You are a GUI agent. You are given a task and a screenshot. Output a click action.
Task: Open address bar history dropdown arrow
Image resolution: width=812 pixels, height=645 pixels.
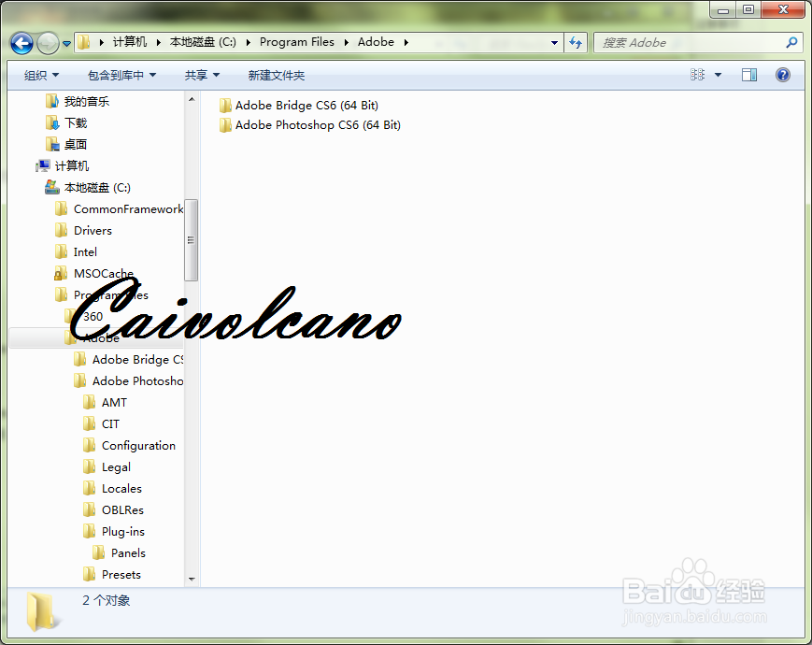tap(554, 42)
